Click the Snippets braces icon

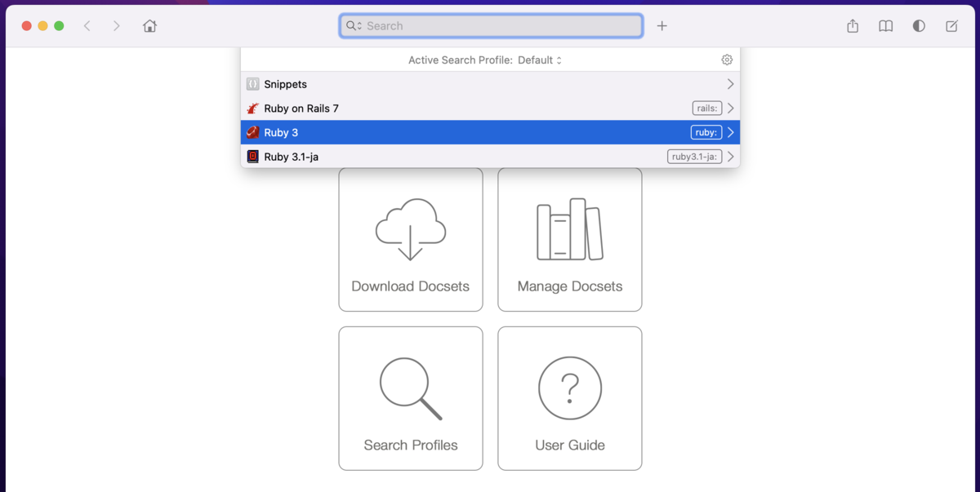coord(253,84)
